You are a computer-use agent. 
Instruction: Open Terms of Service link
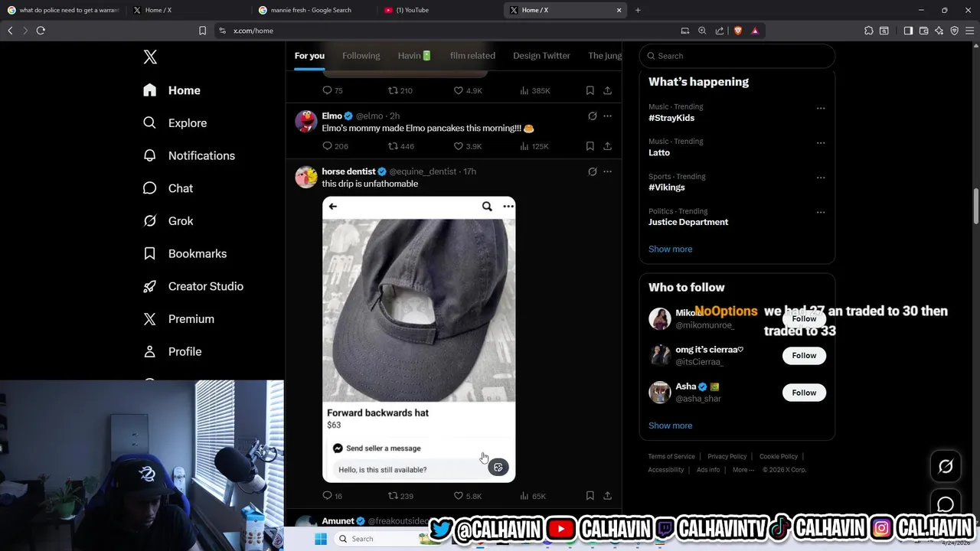(671, 457)
